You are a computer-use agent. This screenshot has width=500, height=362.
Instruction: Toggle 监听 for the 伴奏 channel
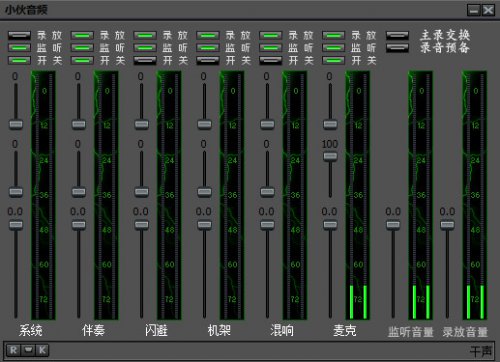(x=82, y=48)
